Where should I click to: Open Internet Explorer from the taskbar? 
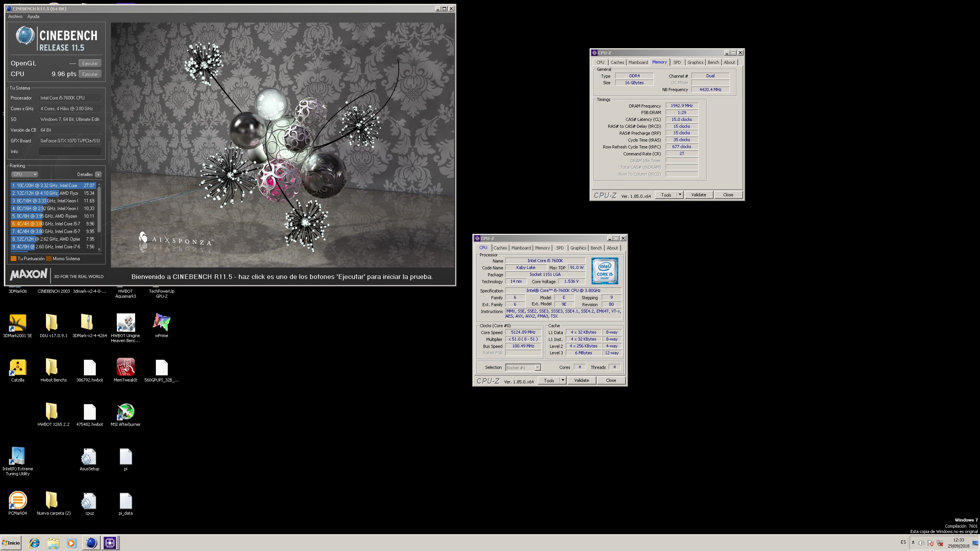pyautogui.click(x=34, y=543)
